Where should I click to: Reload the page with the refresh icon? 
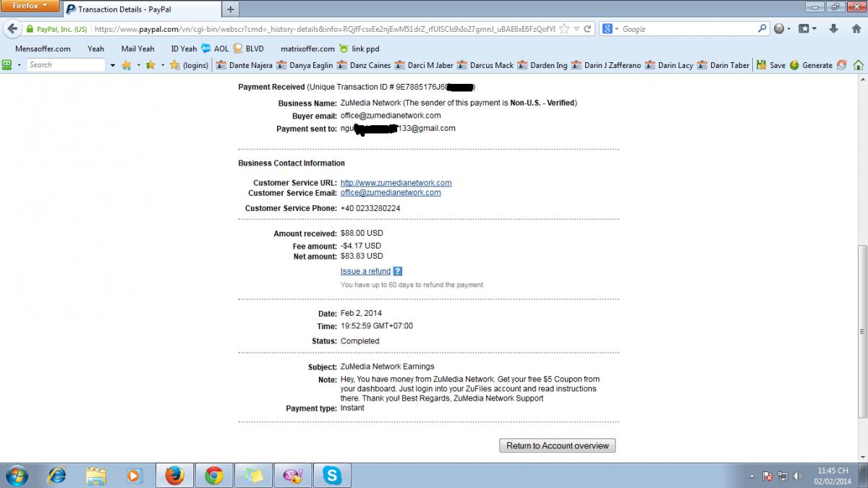click(587, 30)
